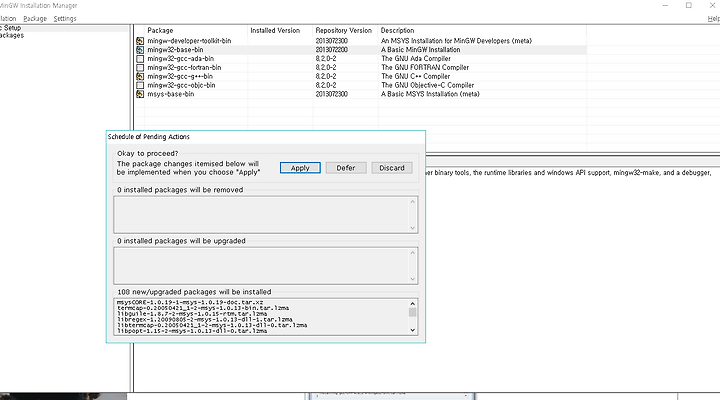The width and height of the screenshot is (720, 400).
Task: Click 'The GNU FORTRAN Compiler' description cell
Action: [x=425, y=68]
